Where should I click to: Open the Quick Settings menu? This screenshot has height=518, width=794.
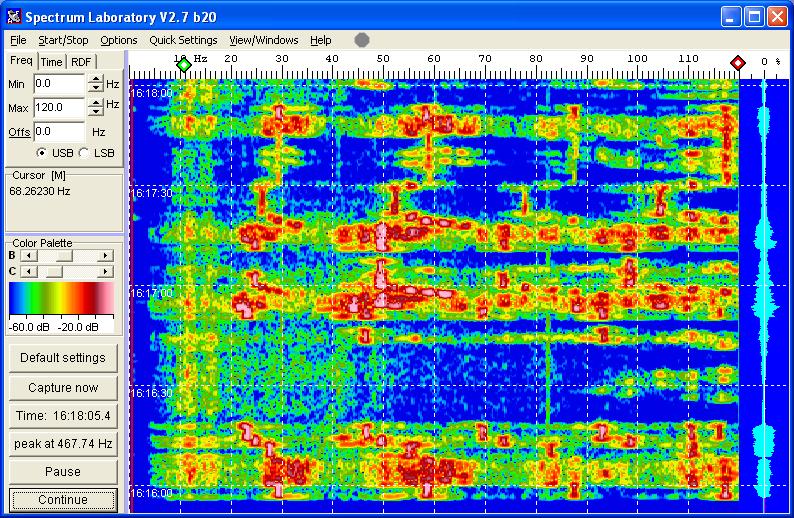(x=183, y=40)
